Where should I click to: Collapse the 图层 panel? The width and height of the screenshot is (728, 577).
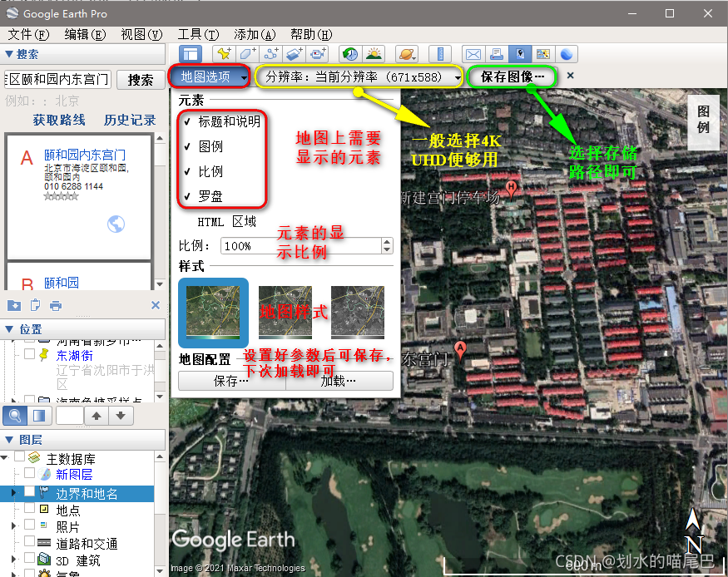[9, 439]
